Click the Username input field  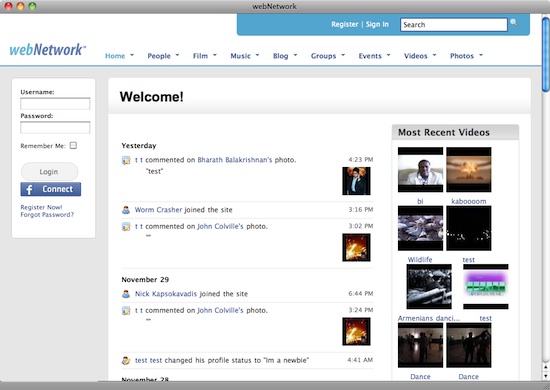click(55, 104)
